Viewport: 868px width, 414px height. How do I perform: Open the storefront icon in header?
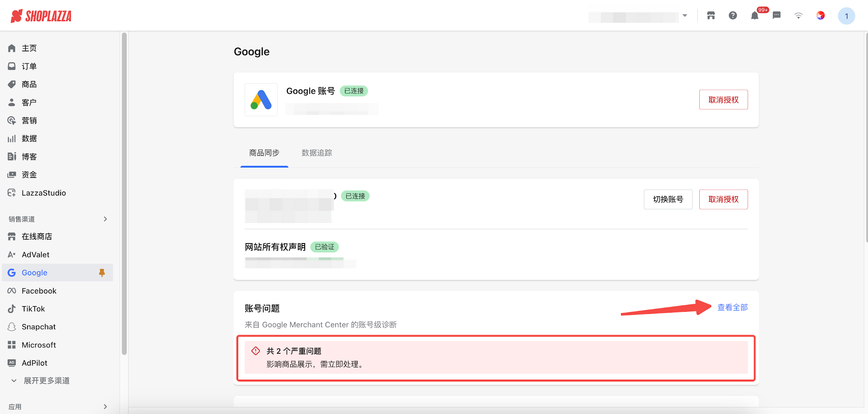click(711, 16)
